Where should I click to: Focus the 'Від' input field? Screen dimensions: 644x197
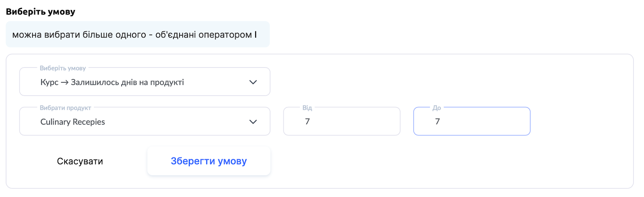coord(341,121)
